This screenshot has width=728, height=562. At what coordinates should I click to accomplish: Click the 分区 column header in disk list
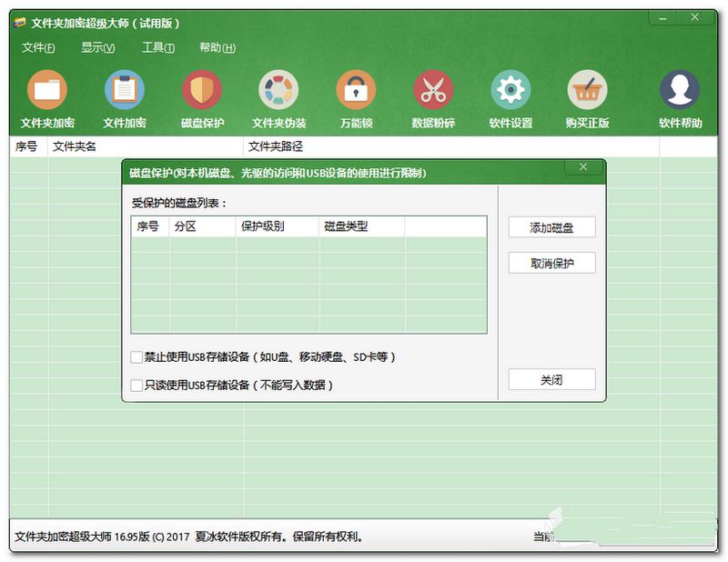[202, 226]
